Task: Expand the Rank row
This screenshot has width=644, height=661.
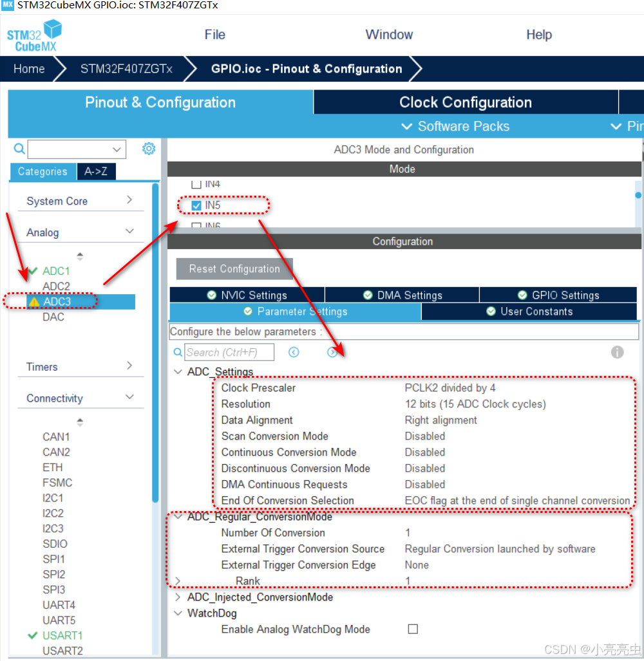Action: click(178, 581)
